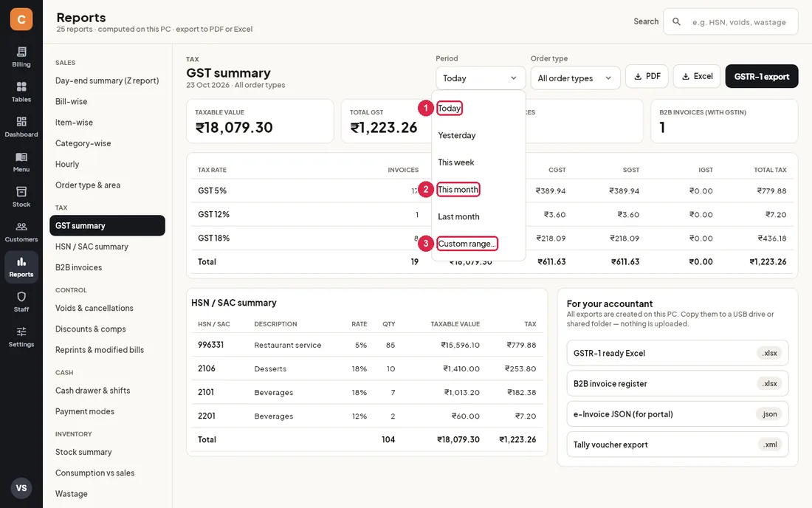The height and width of the screenshot is (508, 812).
Task: Open the Stock summary report
Action: [107, 452]
